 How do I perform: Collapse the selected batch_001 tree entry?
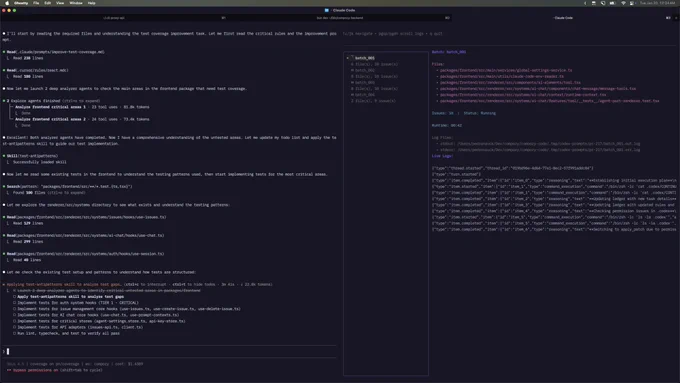point(348,58)
